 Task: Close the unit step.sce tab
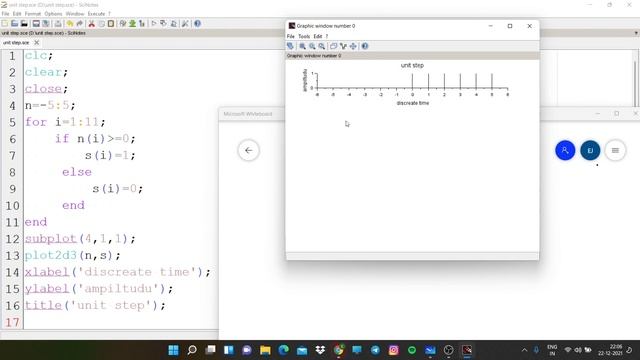click(x=37, y=42)
